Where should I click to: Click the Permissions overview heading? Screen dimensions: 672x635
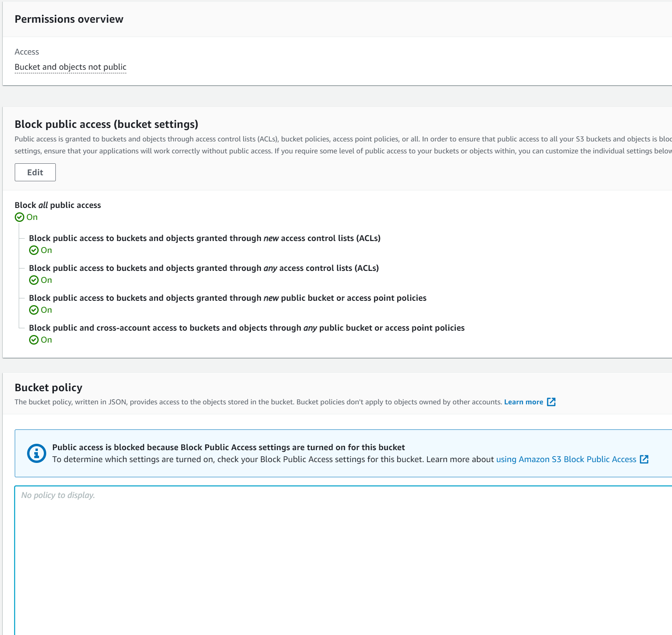point(69,18)
